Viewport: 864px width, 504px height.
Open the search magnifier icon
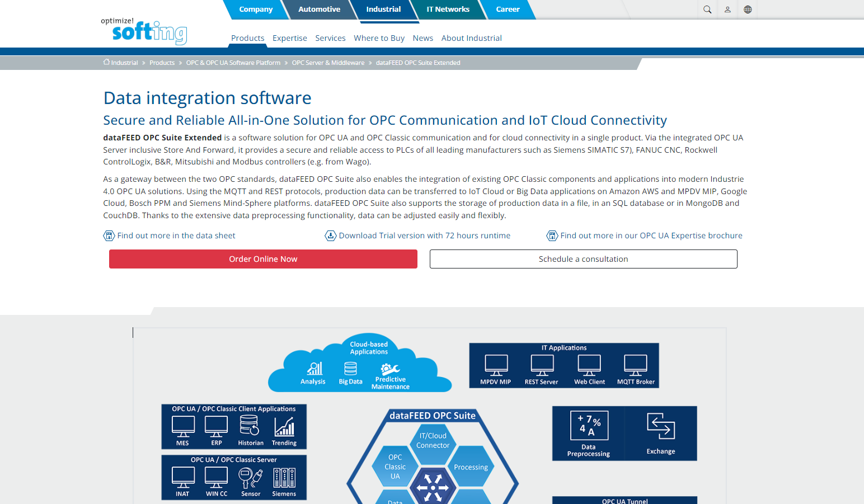coord(707,10)
